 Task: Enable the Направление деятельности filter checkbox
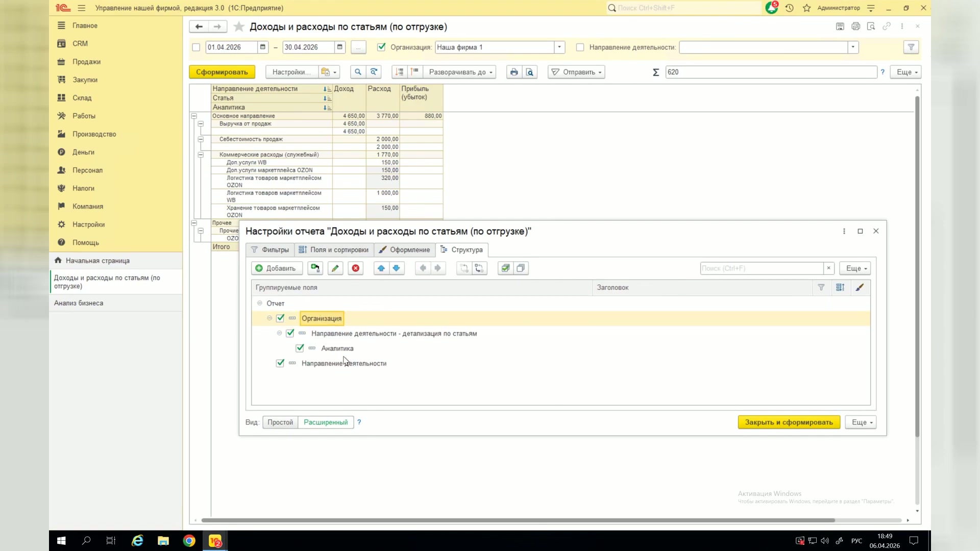(580, 47)
